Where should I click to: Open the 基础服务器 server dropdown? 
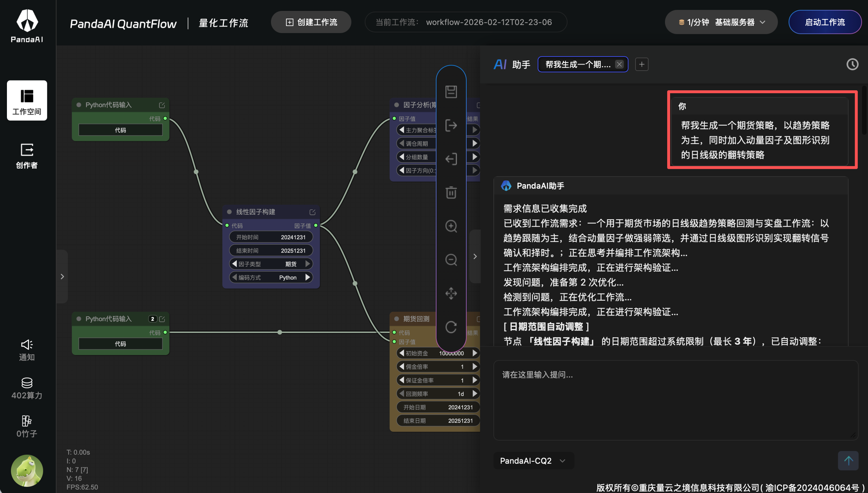(721, 22)
